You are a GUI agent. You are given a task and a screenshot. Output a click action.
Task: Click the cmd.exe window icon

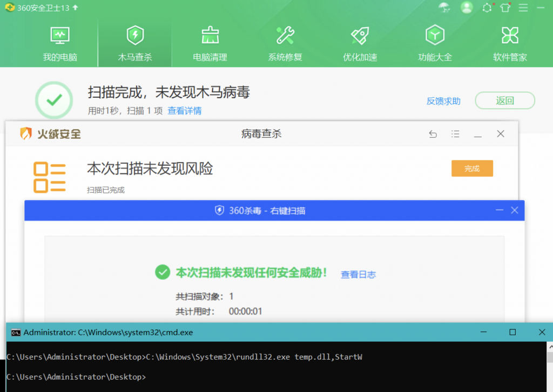(16, 333)
